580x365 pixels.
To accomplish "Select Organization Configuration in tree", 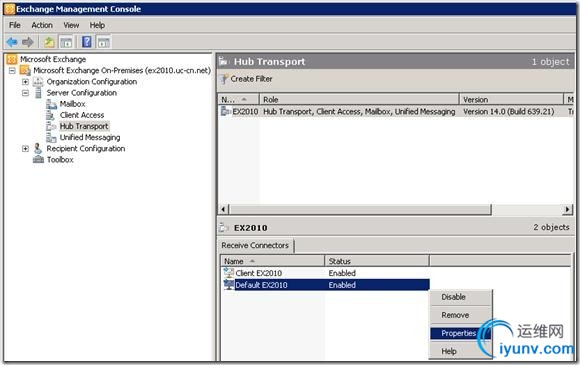I will pos(92,82).
